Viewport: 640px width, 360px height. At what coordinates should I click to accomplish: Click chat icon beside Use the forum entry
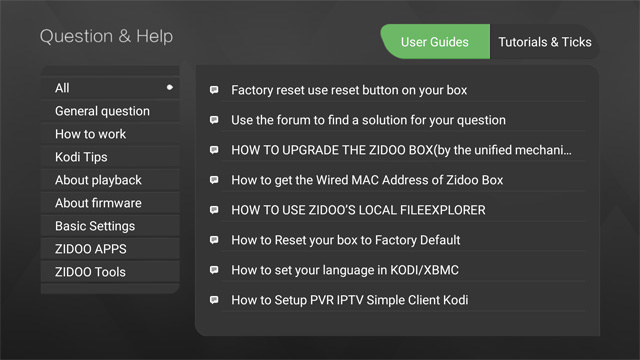214,120
